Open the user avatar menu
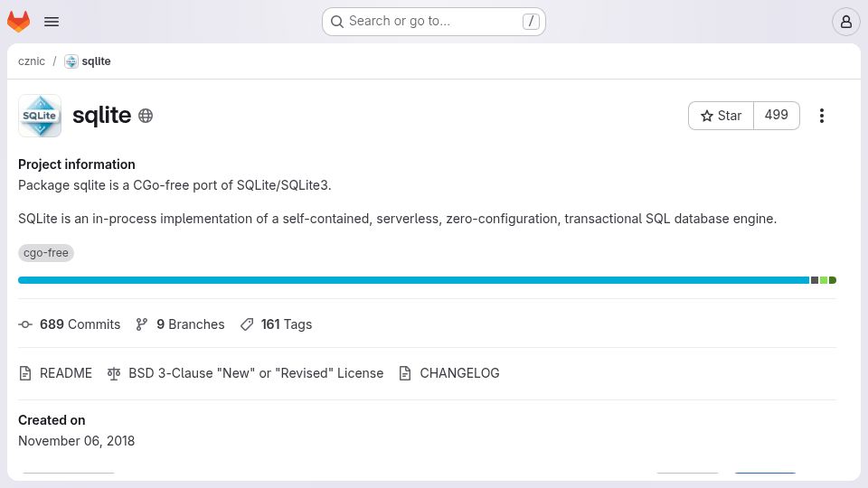This screenshot has width=868, height=488. coord(846,22)
